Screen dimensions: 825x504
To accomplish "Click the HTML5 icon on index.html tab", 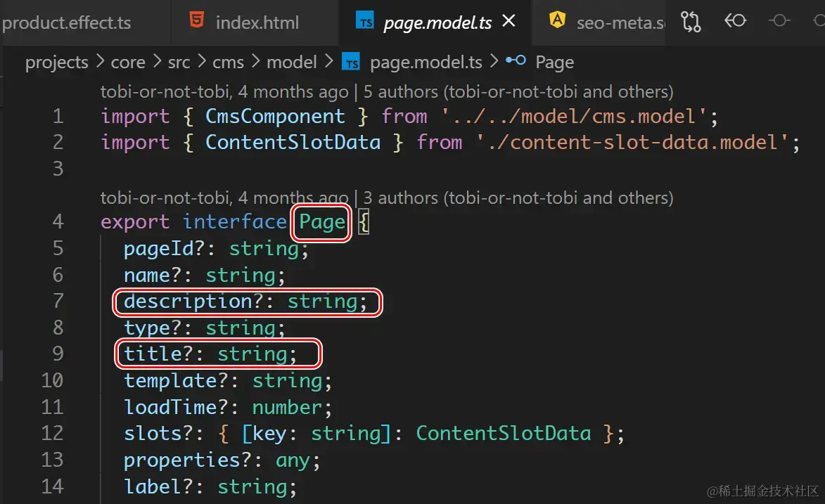I will point(197,20).
